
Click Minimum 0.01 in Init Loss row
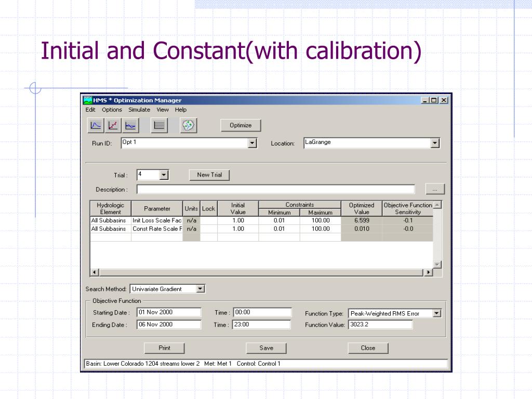(279, 220)
